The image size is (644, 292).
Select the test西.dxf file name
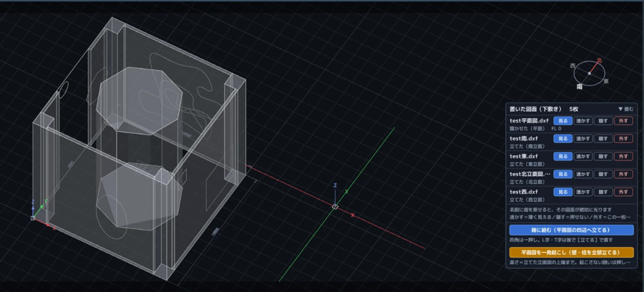click(524, 191)
